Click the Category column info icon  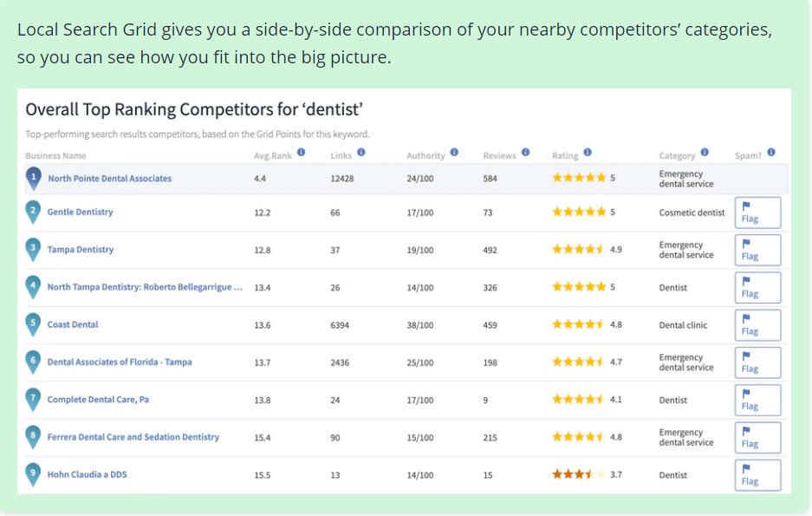click(705, 153)
